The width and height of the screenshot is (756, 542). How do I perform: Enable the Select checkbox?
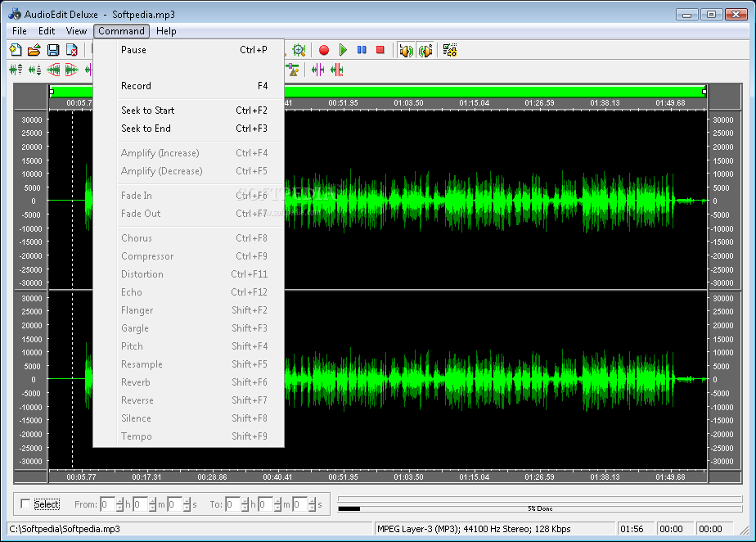pos(25,504)
